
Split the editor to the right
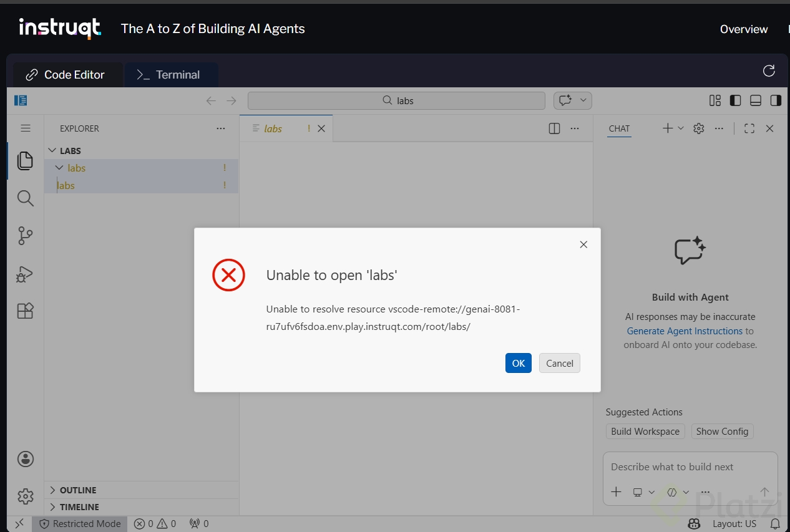[554, 128]
